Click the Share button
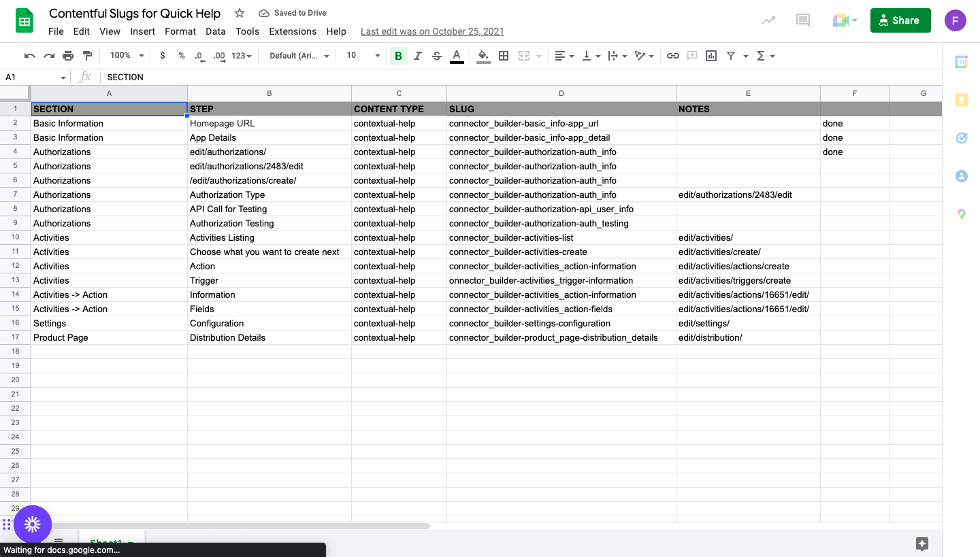Viewport: 980px width, 557px height. click(x=900, y=20)
